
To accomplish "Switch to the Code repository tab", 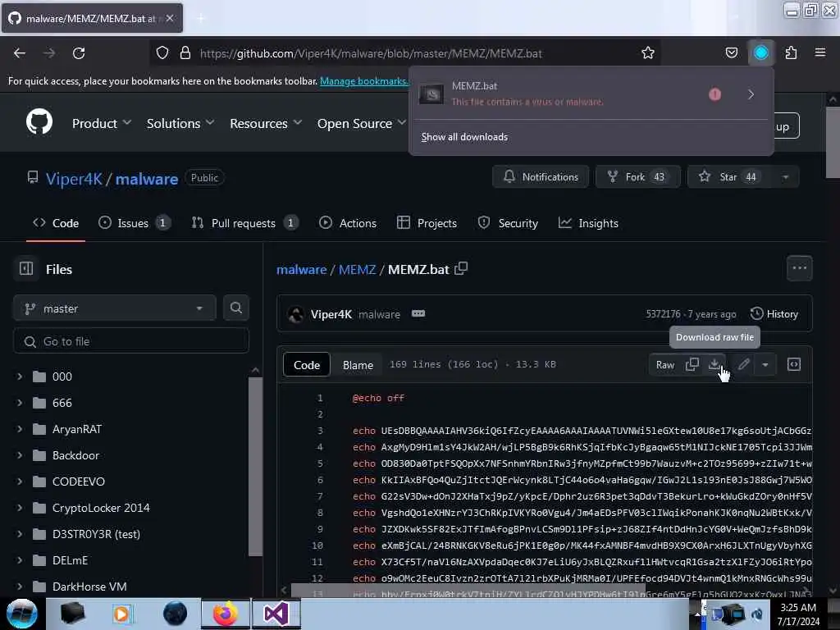I will [56, 223].
